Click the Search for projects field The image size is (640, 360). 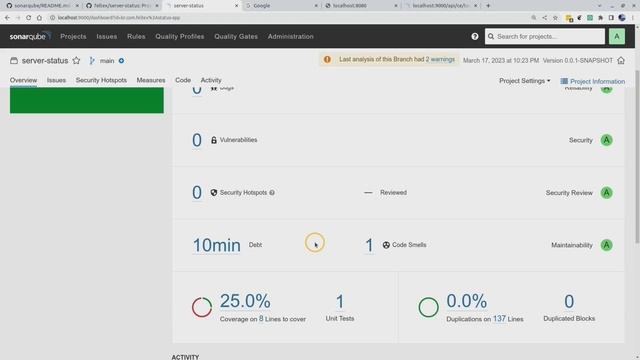544,36
